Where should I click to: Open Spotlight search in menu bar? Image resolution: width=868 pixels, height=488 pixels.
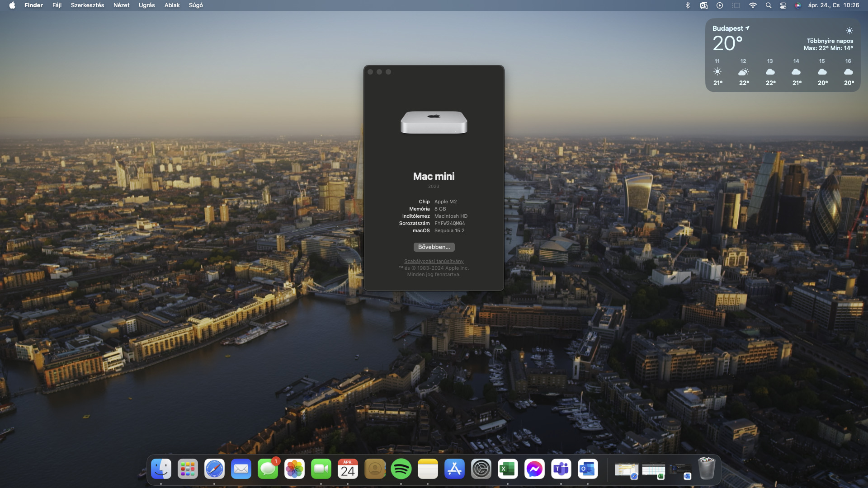[x=768, y=5]
